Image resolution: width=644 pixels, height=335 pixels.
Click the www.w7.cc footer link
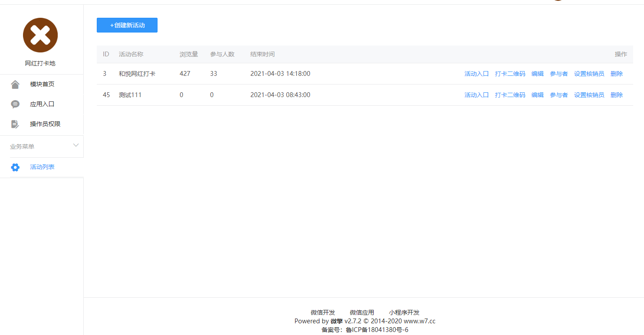click(419, 321)
